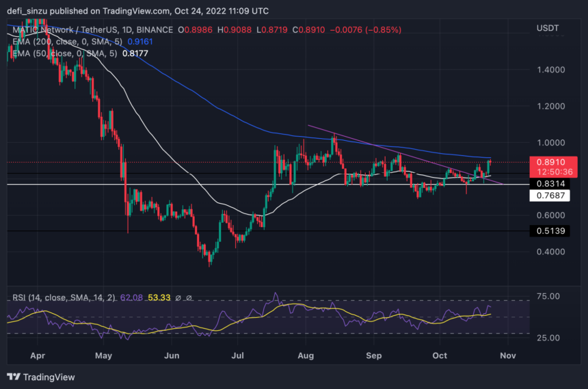
Task: Click the yellow RSI average value 53.33
Action: [159, 298]
